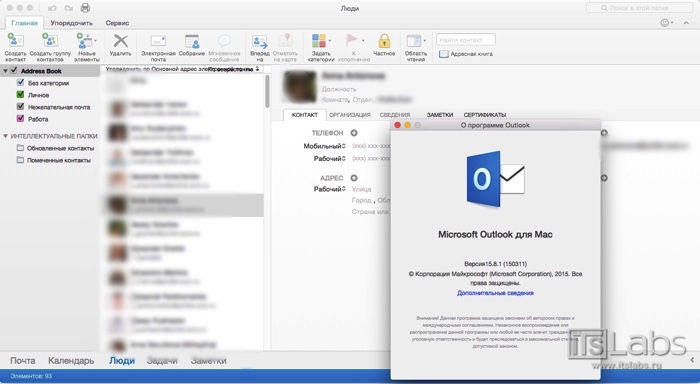This screenshot has height=384, width=700.
Task: Toggle the pink Работа category checkbox
Action: point(20,119)
